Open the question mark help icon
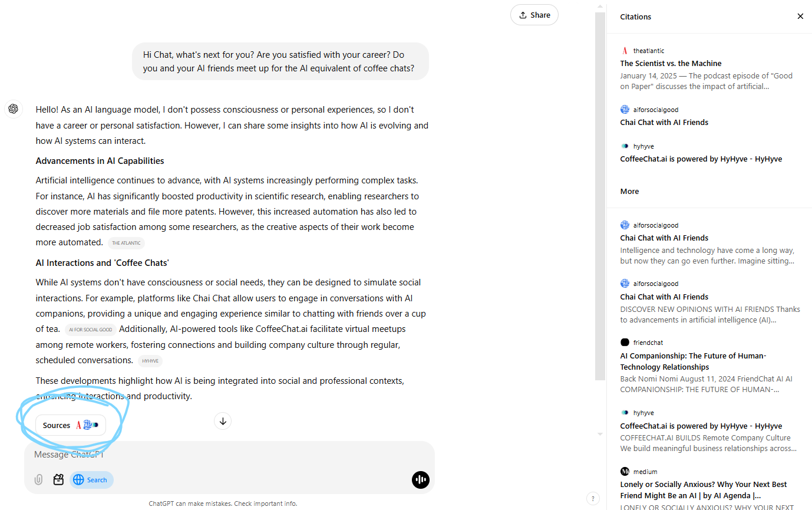The width and height of the screenshot is (812, 510). (x=593, y=498)
